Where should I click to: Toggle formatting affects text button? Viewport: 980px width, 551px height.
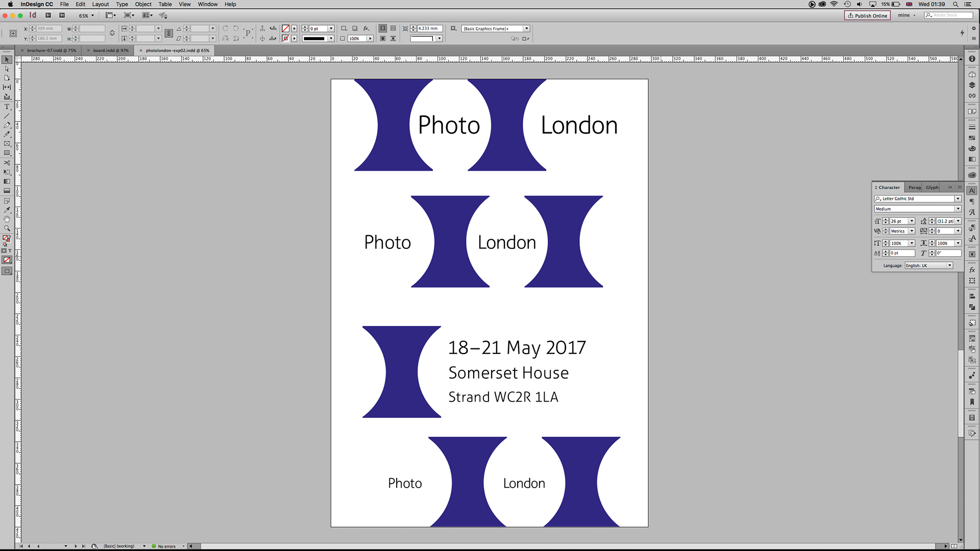pyautogui.click(x=10, y=251)
